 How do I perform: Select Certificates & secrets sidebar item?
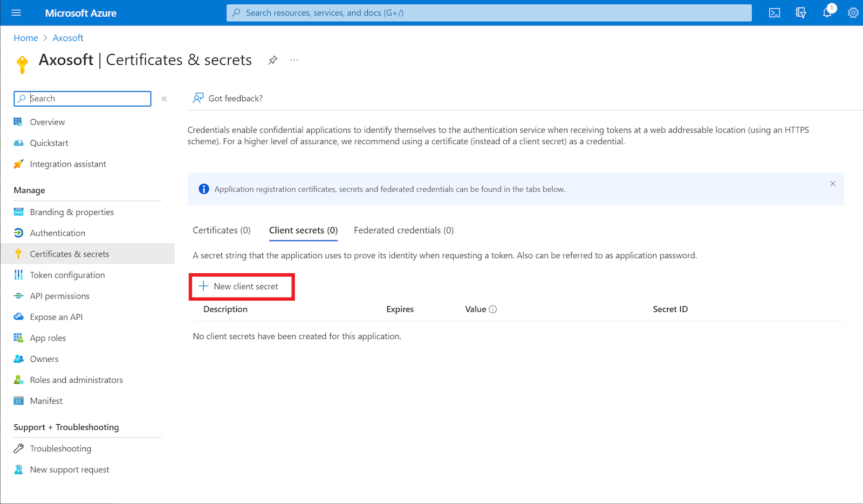[x=87, y=254]
